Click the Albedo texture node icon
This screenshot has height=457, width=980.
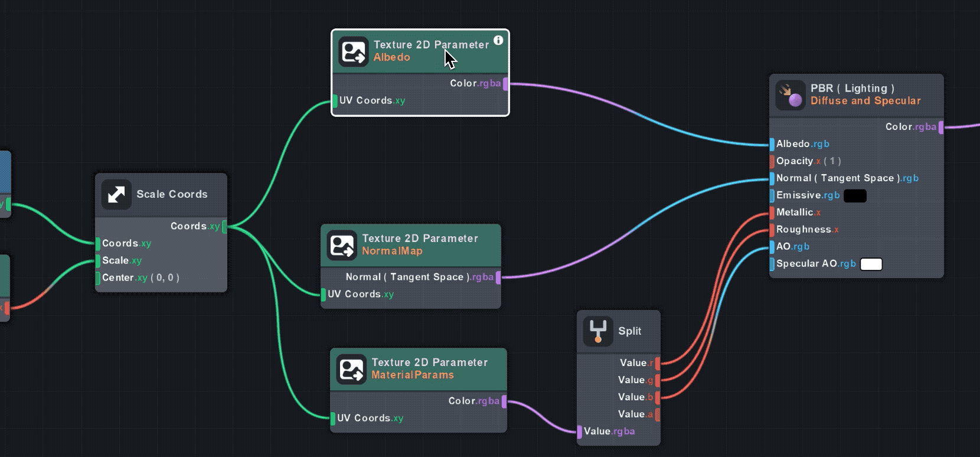click(353, 51)
